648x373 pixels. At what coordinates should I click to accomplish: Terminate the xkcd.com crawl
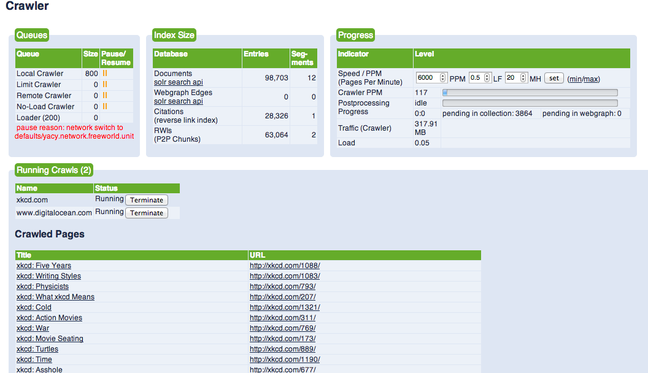click(147, 200)
